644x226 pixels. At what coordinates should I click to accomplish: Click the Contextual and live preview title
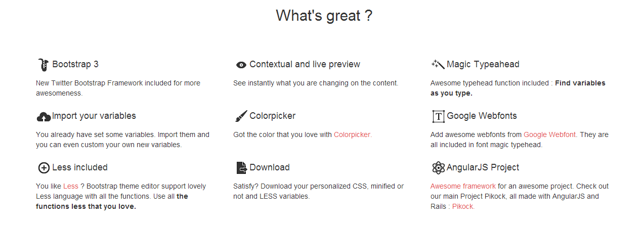(305, 64)
